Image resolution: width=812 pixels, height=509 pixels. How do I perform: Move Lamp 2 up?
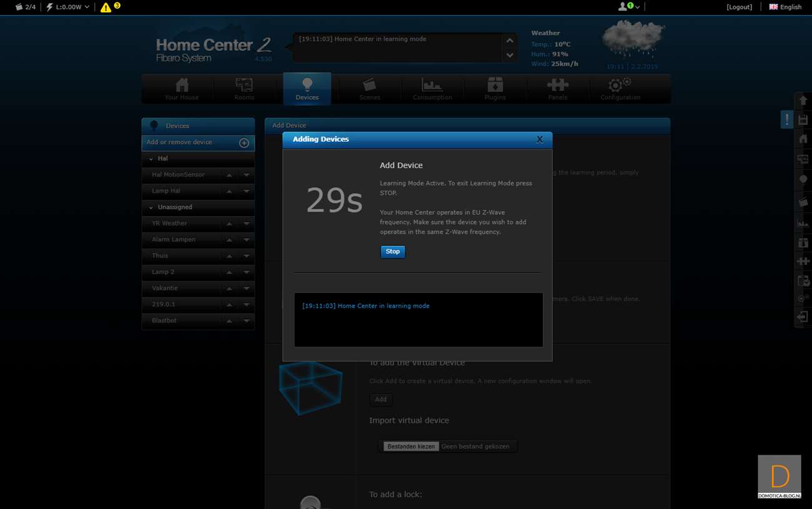point(229,272)
